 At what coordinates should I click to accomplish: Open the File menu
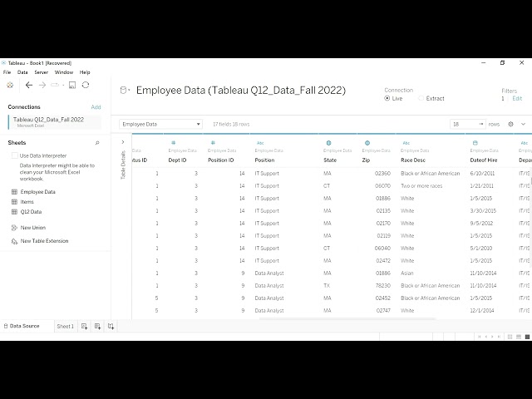coord(7,72)
